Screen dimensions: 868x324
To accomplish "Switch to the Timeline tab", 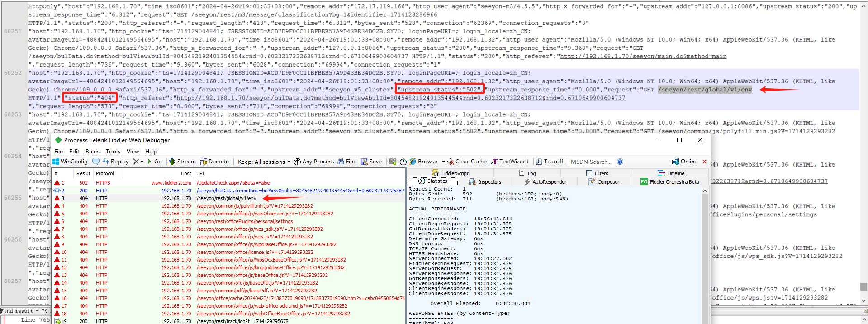I will pos(671,173).
